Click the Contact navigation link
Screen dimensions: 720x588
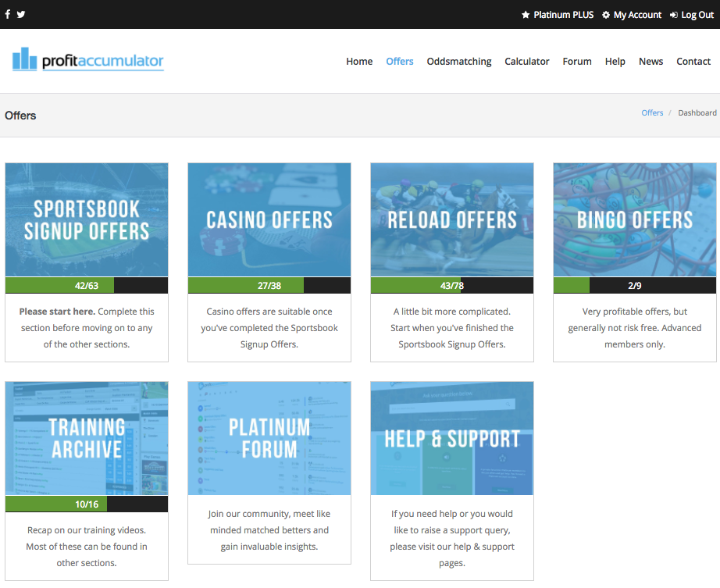(693, 62)
